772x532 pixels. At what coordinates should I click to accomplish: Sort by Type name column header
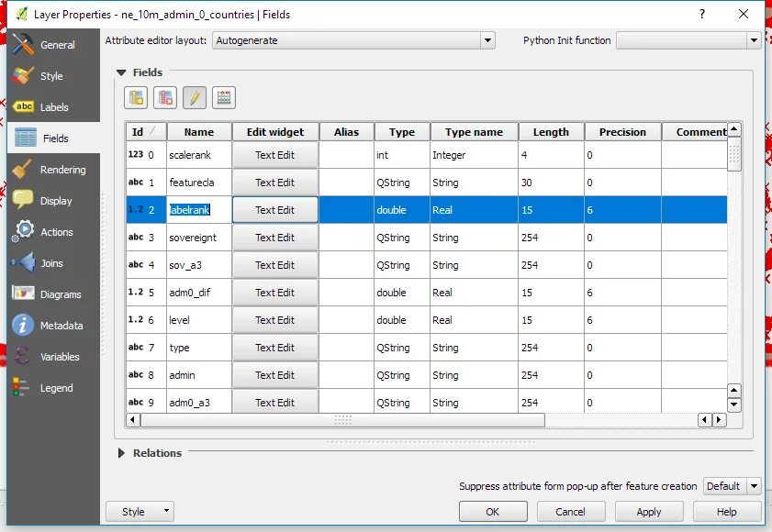(x=475, y=132)
